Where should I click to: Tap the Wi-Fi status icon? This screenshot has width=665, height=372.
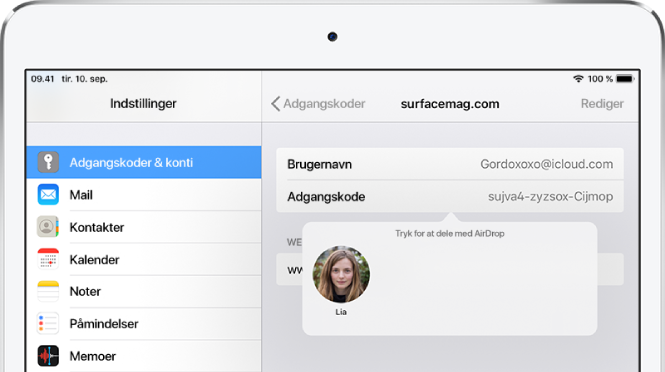(x=578, y=79)
